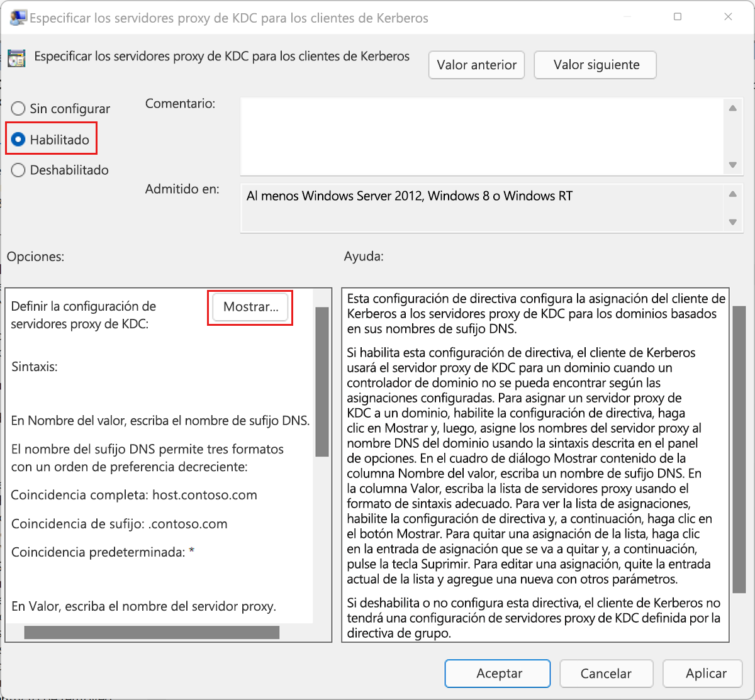Screen dimensions: 755x700
Task: Click the policy setting icon beside the heading
Action: (16, 58)
